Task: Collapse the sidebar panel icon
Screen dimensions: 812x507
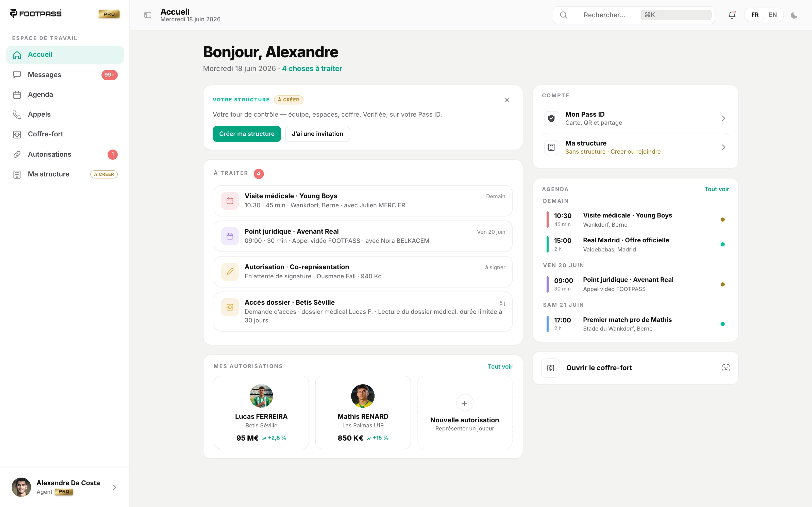Action: tap(148, 15)
